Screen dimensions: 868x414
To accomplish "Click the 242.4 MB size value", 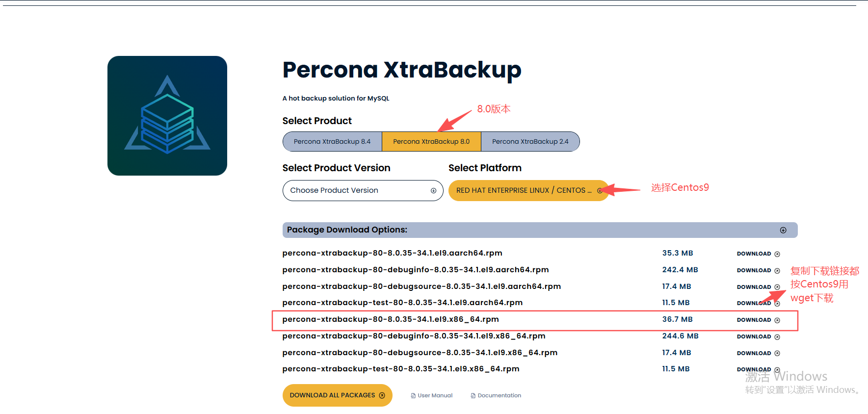I will click(680, 270).
